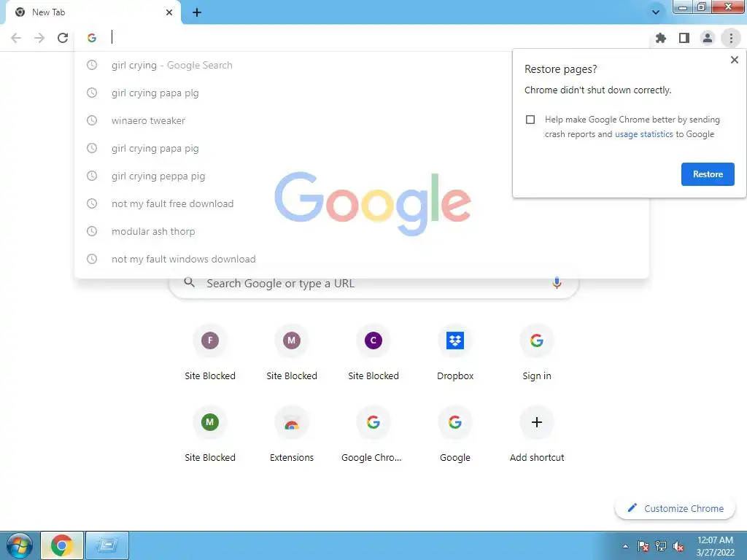Click the second taskbar application icon
The width and height of the screenshot is (747, 560).
(x=107, y=545)
